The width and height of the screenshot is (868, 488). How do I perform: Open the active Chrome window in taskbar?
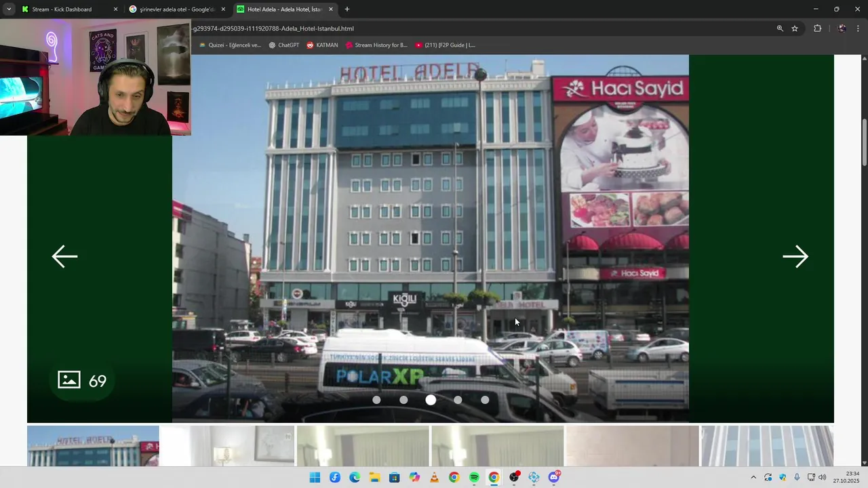pyautogui.click(x=494, y=477)
